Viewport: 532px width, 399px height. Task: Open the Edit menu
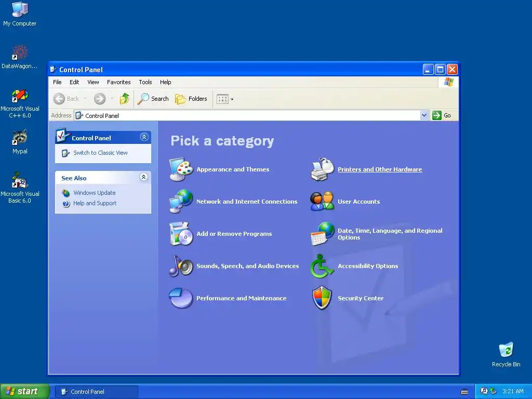74,82
